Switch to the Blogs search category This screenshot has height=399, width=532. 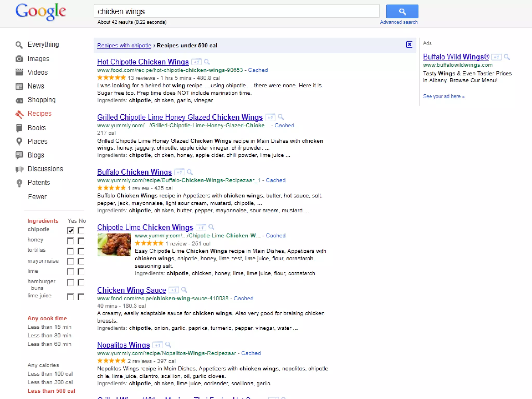click(x=36, y=155)
